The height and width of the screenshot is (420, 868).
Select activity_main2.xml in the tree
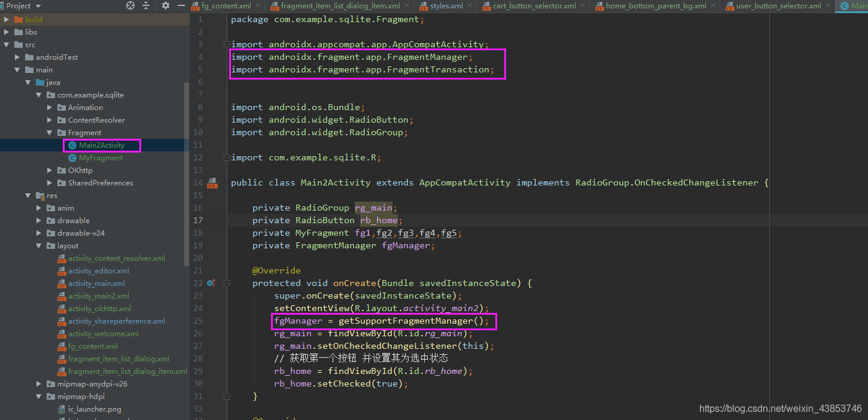pyautogui.click(x=99, y=296)
